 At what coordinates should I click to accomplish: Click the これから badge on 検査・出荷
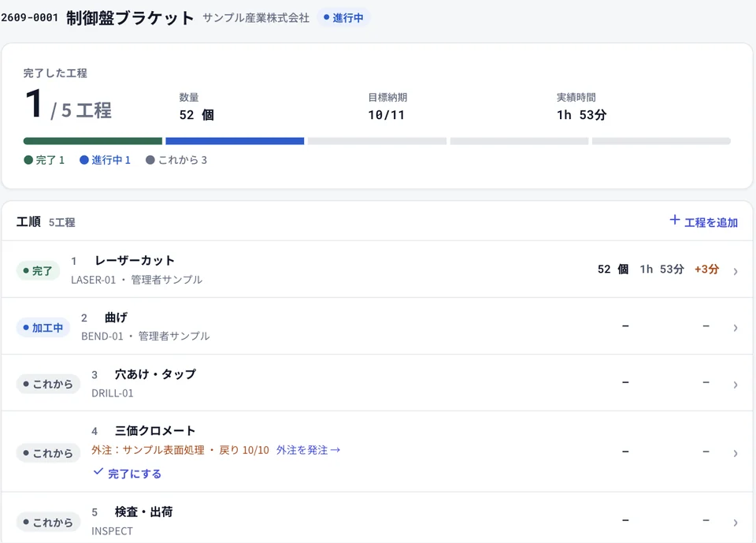pos(48,523)
